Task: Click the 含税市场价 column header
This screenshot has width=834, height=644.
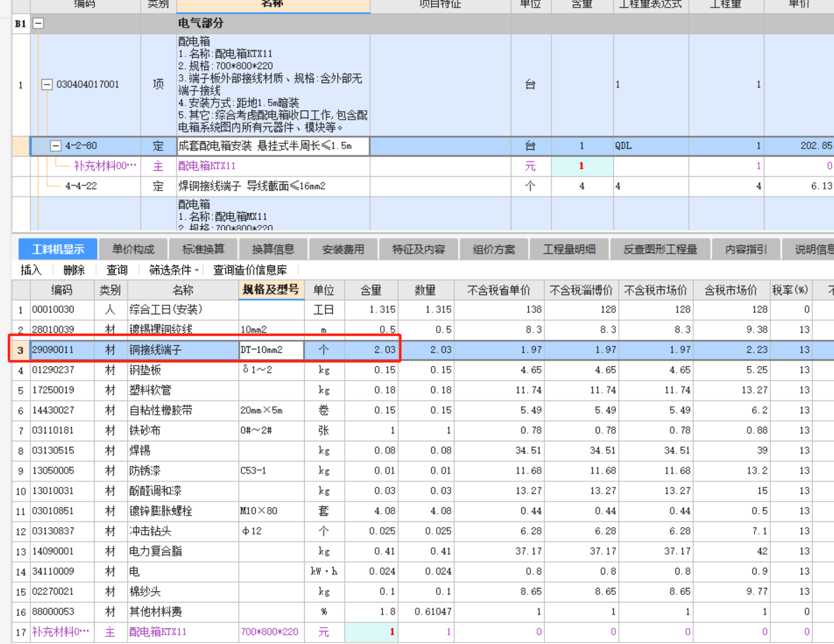Action: (x=731, y=290)
